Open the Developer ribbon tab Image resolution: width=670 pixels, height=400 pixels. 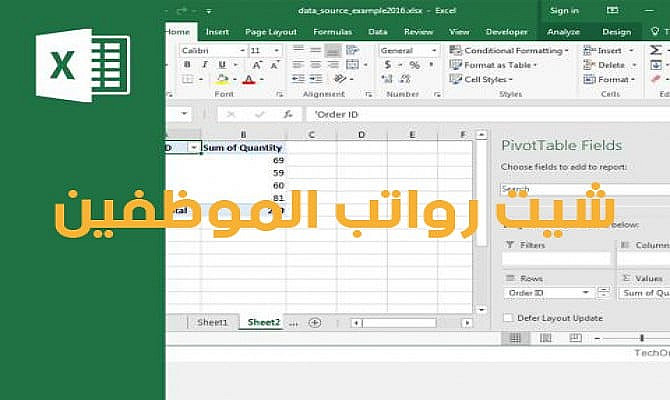(506, 32)
